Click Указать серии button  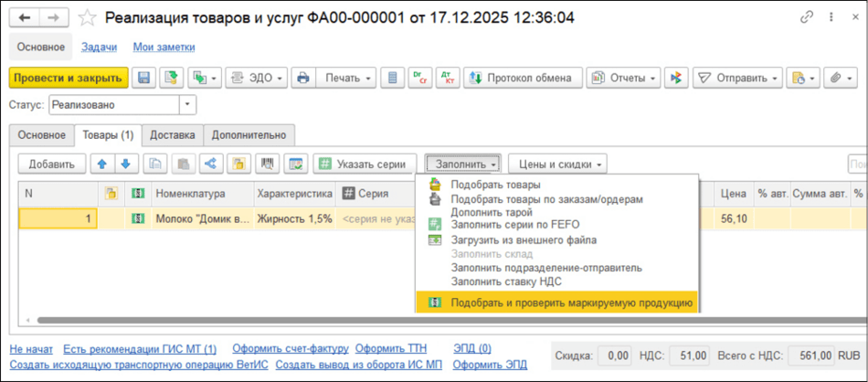(365, 164)
